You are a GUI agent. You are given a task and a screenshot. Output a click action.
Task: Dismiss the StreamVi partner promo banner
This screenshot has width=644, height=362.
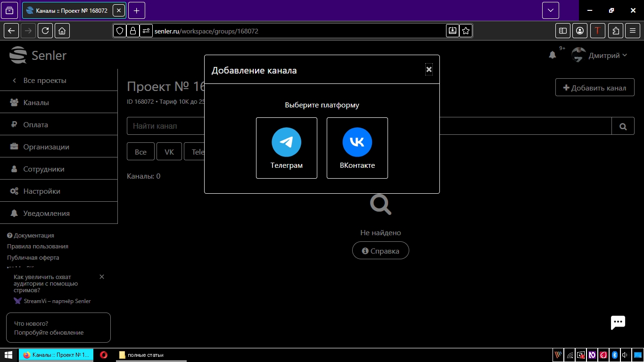[102, 277]
